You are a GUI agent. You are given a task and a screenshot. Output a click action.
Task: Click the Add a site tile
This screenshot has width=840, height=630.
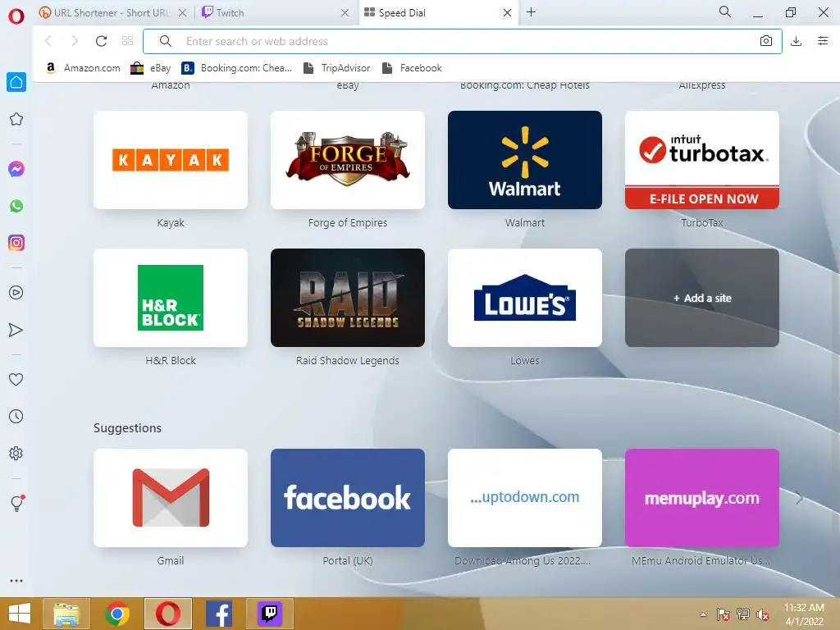[x=702, y=297]
